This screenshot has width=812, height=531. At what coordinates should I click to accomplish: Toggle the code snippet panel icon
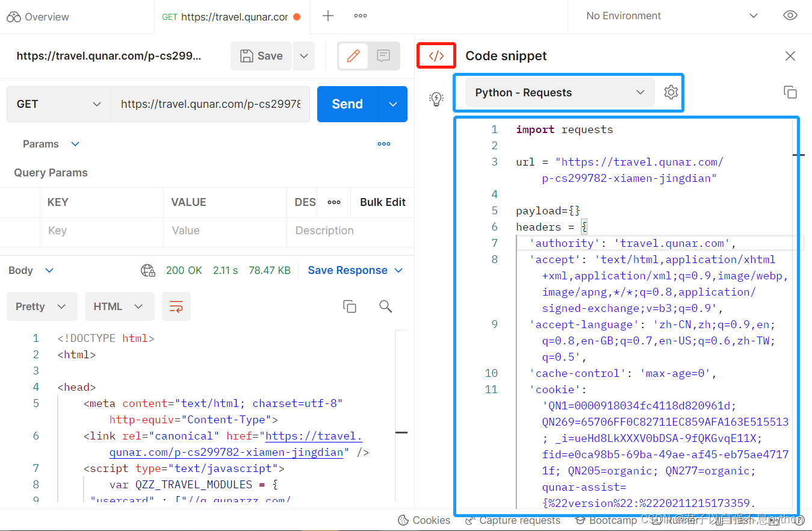coord(436,56)
